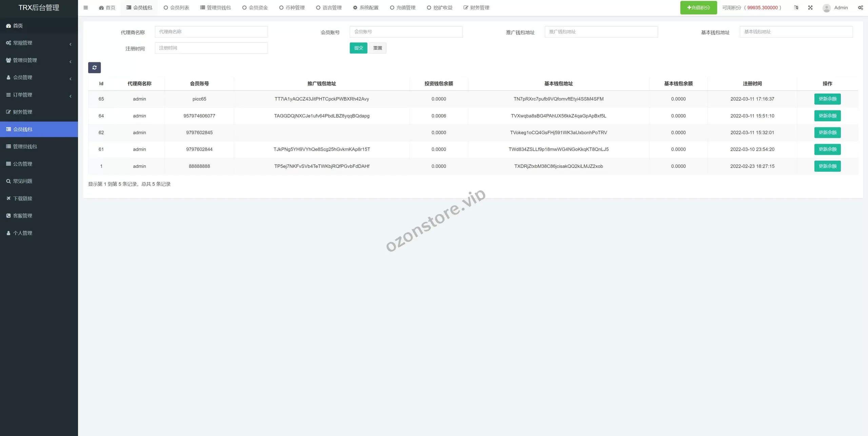Switch to the 会员列表 tab

coord(176,7)
